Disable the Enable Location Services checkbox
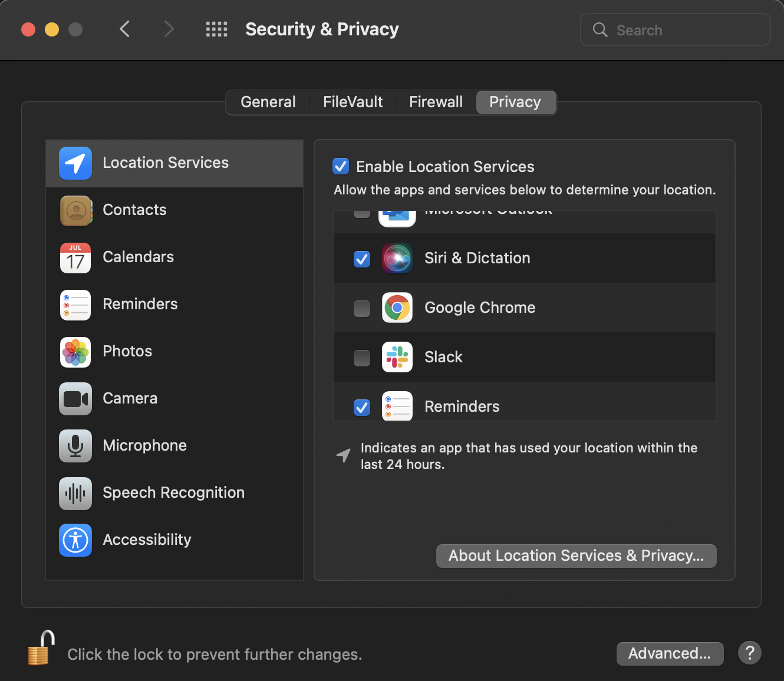This screenshot has height=681, width=784. [341, 166]
